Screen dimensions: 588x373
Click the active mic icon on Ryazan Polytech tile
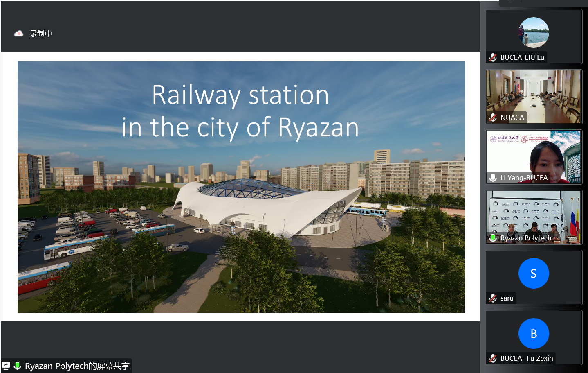click(x=493, y=238)
